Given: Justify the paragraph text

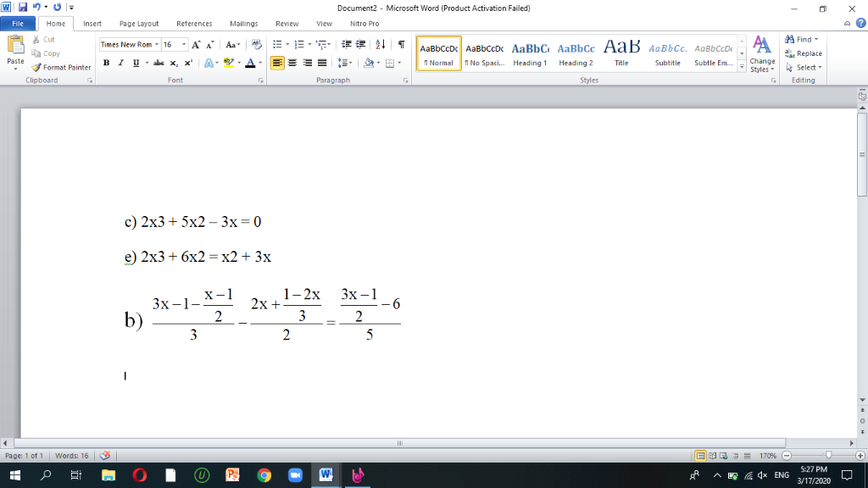Looking at the screenshot, I should pos(322,63).
